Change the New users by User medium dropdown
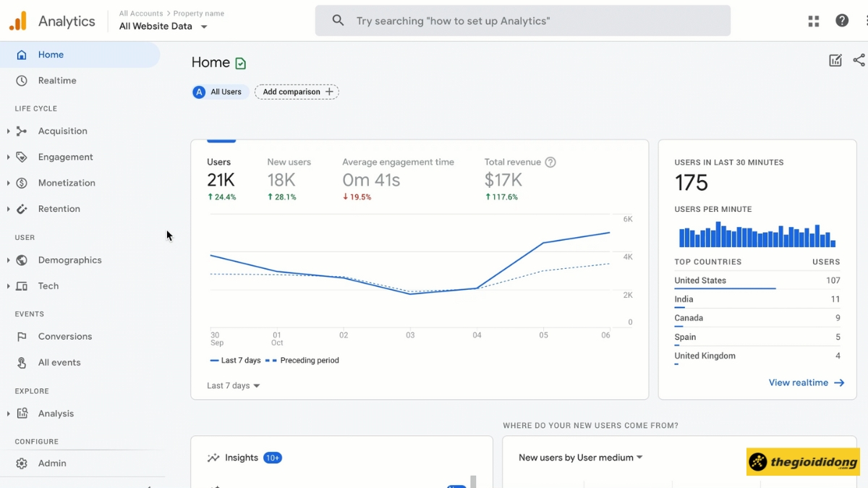This screenshot has height=488, width=868. pyautogui.click(x=579, y=458)
